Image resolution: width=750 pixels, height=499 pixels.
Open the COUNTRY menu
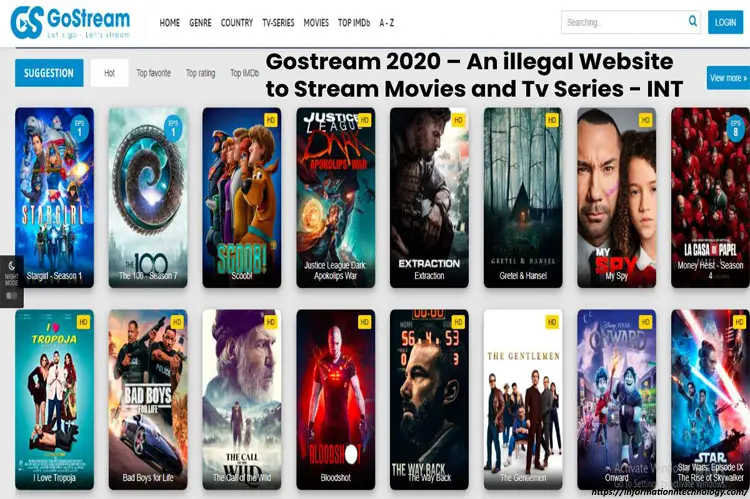(236, 22)
